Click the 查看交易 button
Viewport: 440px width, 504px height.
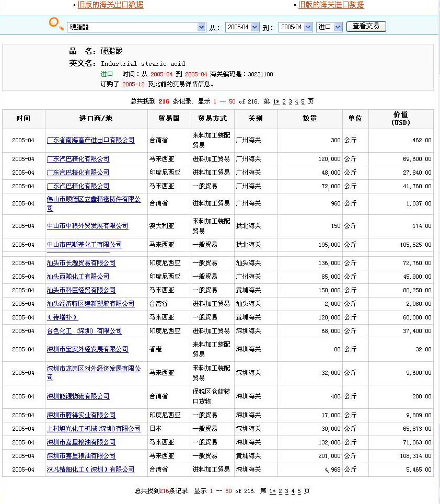tap(366, 26)
